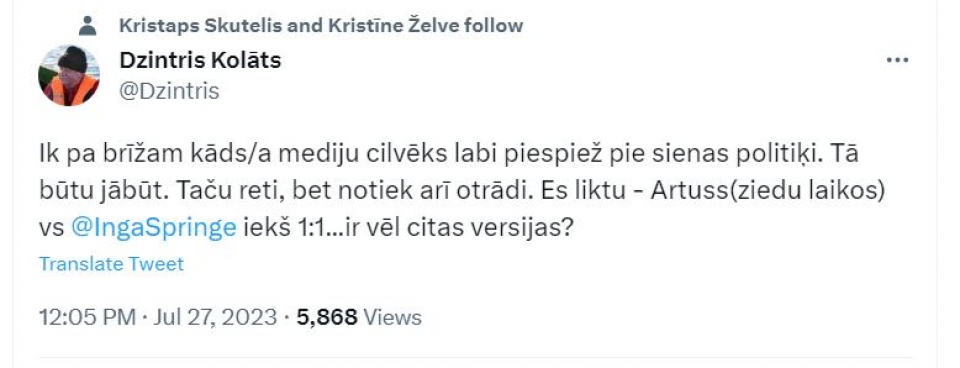This screenshot has width=960, height=368.
Task: Open the three-dot More menu on tweet
Action: pos(898,61)
